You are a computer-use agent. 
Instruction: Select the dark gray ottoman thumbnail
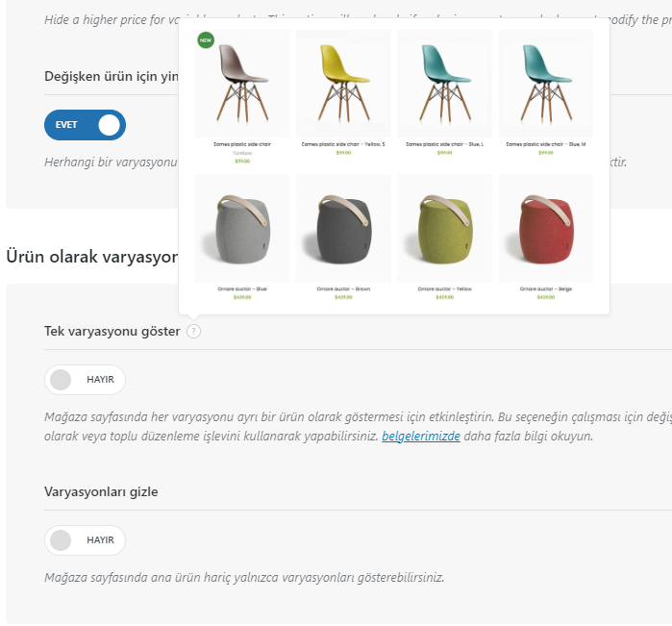343,228
